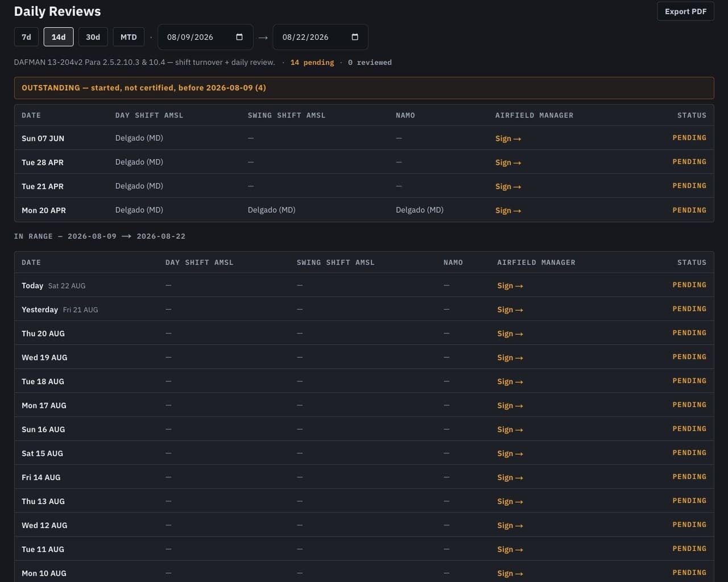Select the 30d range tab
Image resolution: width=728 pixels, height=582 pixels.
(x=93, y=37)
